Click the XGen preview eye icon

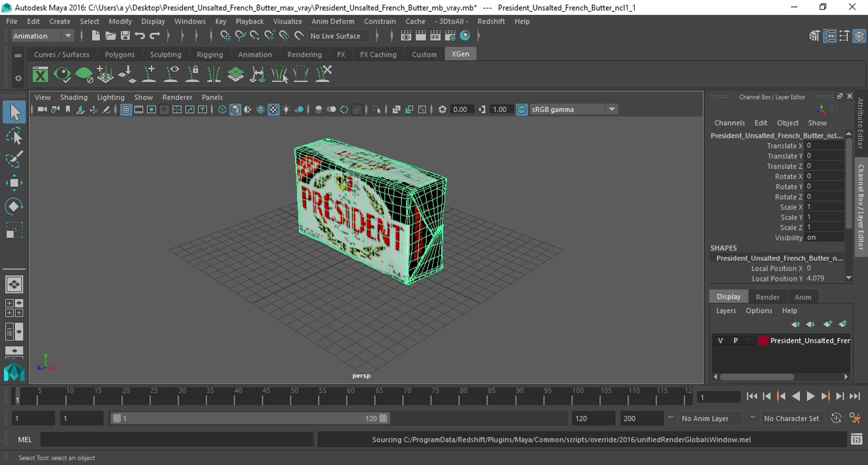tap(62, 74)
